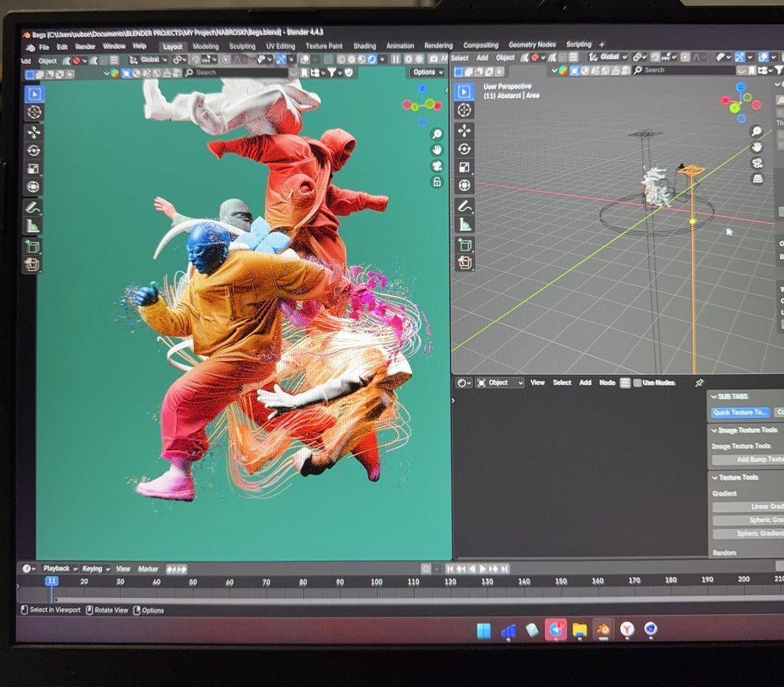
Task: Toggle lock camera to view icon
Action: [437, 182]
